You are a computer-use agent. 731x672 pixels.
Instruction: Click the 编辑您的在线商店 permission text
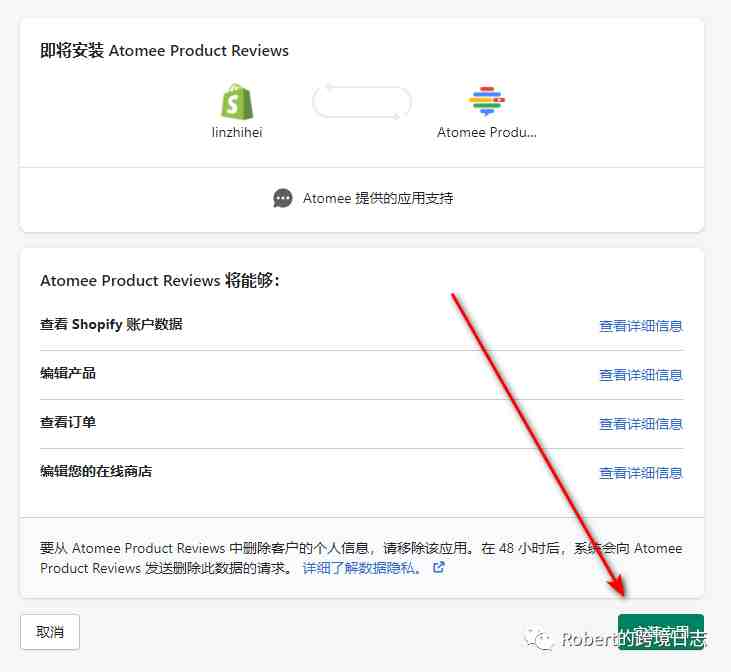[x=96, y=471]
